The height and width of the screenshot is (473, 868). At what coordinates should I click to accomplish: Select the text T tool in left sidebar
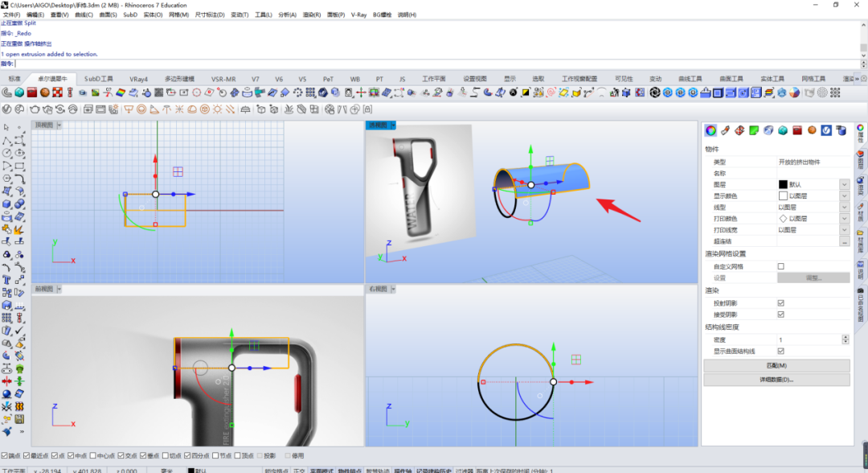pyautogui.click(x=6, y=280)
